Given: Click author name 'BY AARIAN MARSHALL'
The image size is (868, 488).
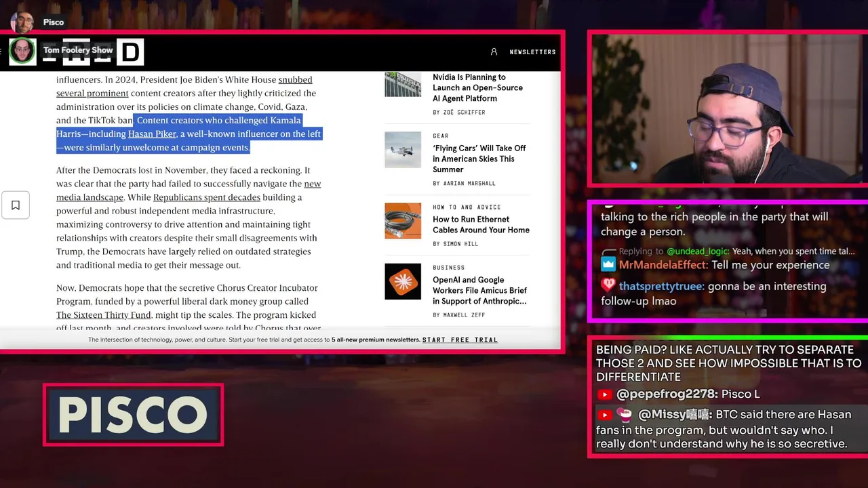Looking at the screenshot, I should coord(464,183).
